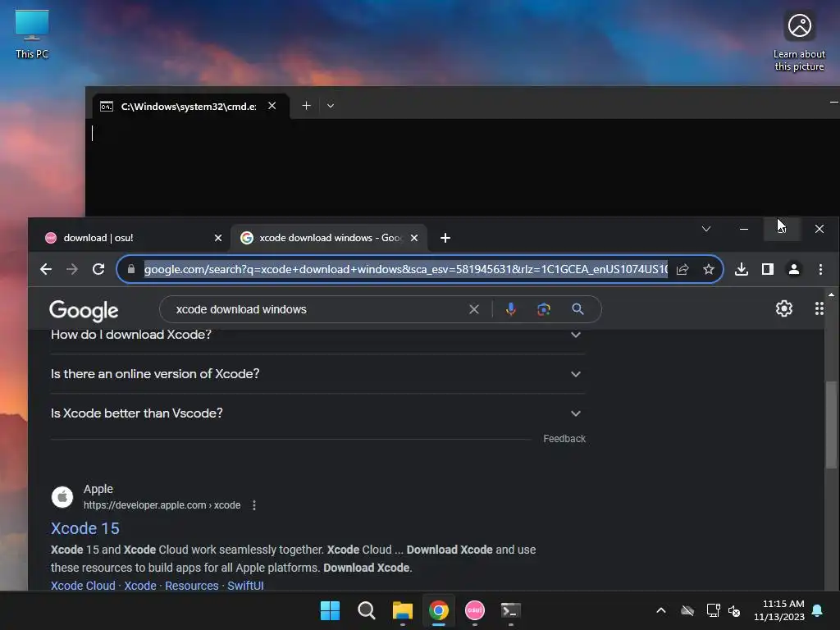This screenshot has height=630, width=840.
Task: View site information via the lock icon
Action: pos(131,269)
